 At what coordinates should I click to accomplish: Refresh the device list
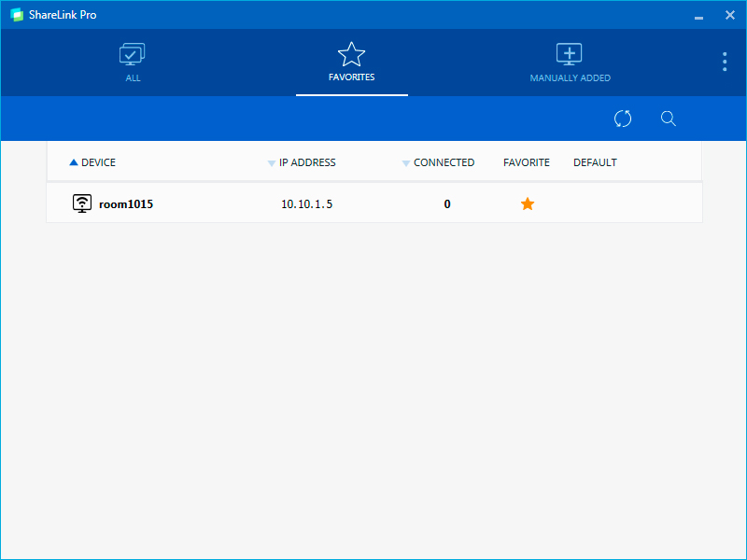623,119
